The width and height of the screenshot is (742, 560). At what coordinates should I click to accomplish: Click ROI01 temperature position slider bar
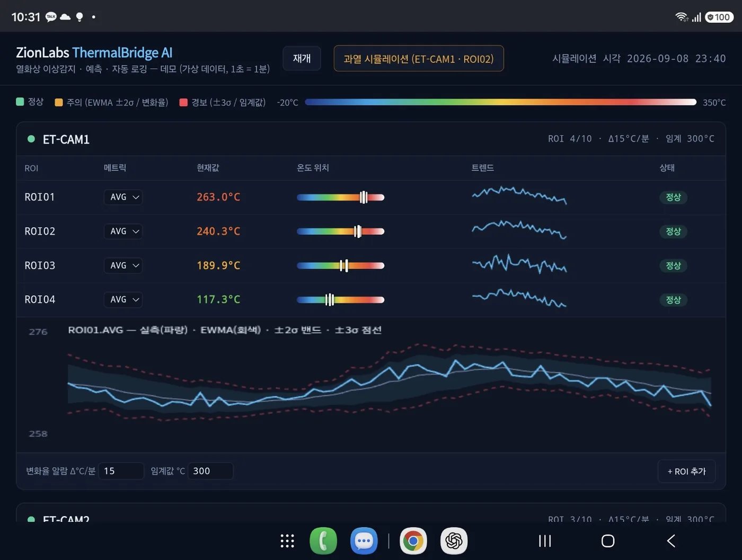(x=340, y=197)
